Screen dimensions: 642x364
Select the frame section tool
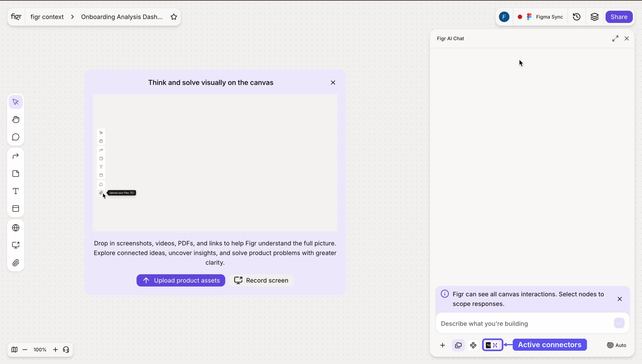(x=16, y=209)
